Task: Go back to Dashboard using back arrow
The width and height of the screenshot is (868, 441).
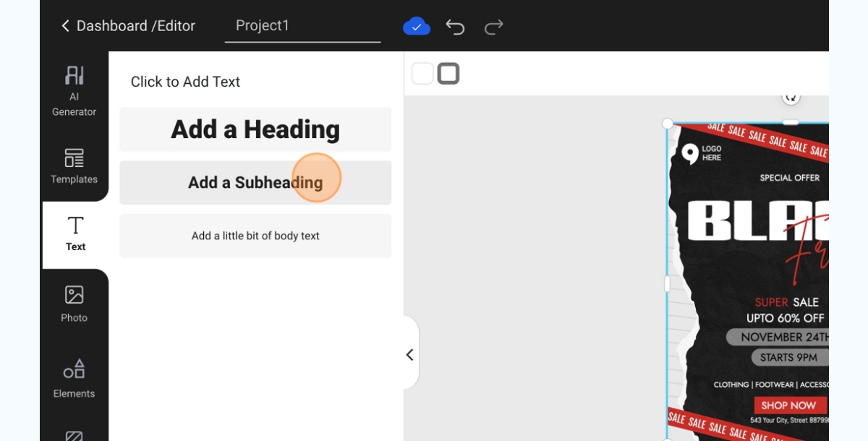Action: (65, 26)
